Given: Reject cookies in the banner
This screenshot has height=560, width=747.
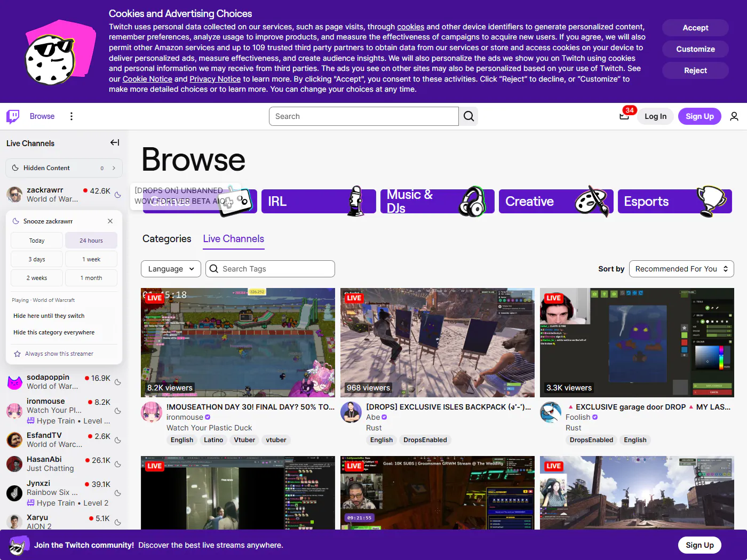Looking at the screenshot, I should tap(695, 70).
